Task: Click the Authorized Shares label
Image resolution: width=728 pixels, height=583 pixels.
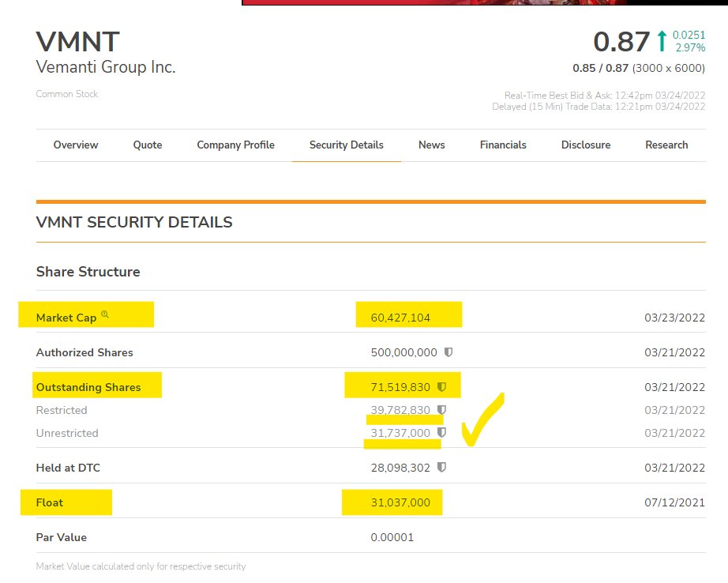Action: tap(84, 352)
